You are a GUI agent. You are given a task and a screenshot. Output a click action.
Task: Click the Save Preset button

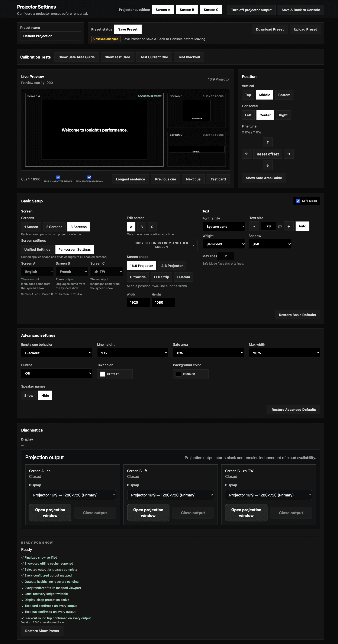(128, 29)
